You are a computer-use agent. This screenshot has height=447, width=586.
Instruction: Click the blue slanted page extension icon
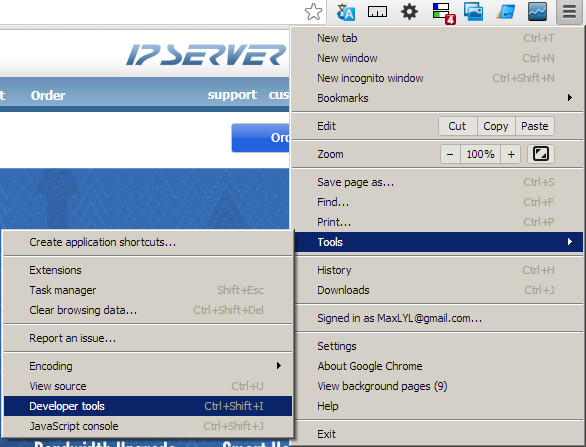[505, 12]
